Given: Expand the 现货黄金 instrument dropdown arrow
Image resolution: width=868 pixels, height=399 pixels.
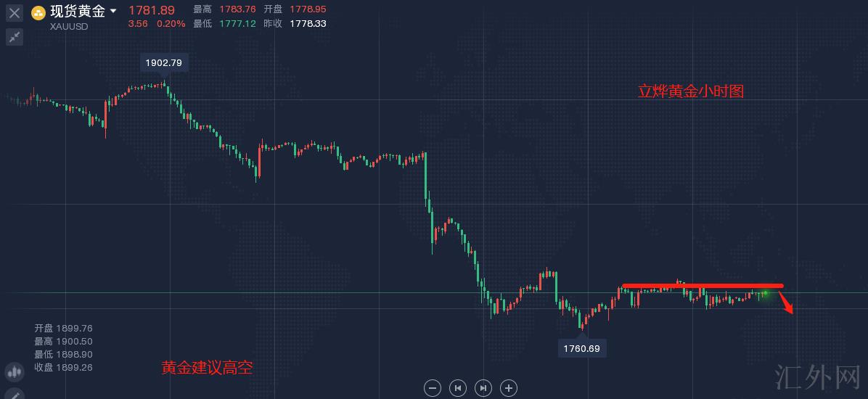Looking at the screenshot, I should coord(113,12).
